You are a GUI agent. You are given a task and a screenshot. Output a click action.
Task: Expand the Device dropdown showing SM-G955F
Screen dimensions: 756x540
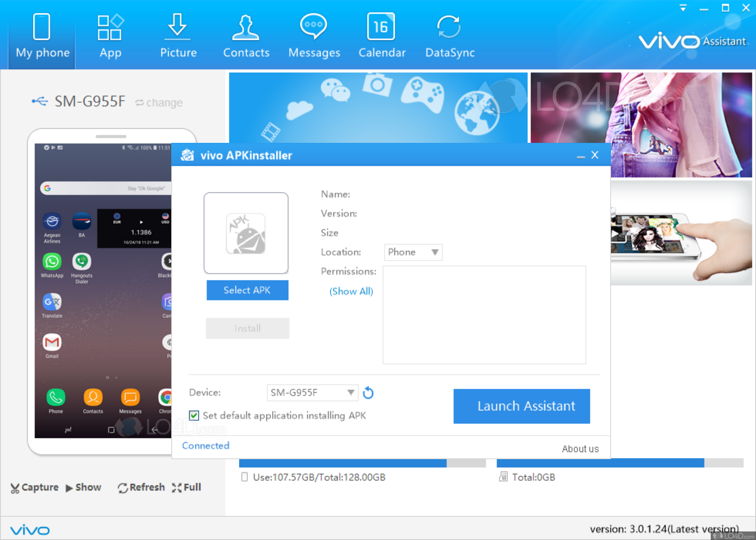point(312,393)
